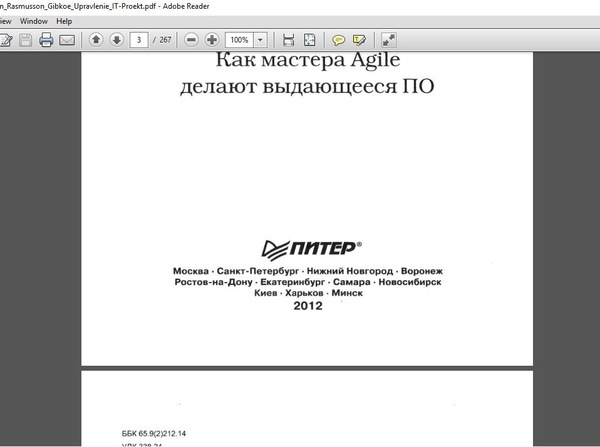
Task: Switch to read mode view
Action: pos(388,40)
